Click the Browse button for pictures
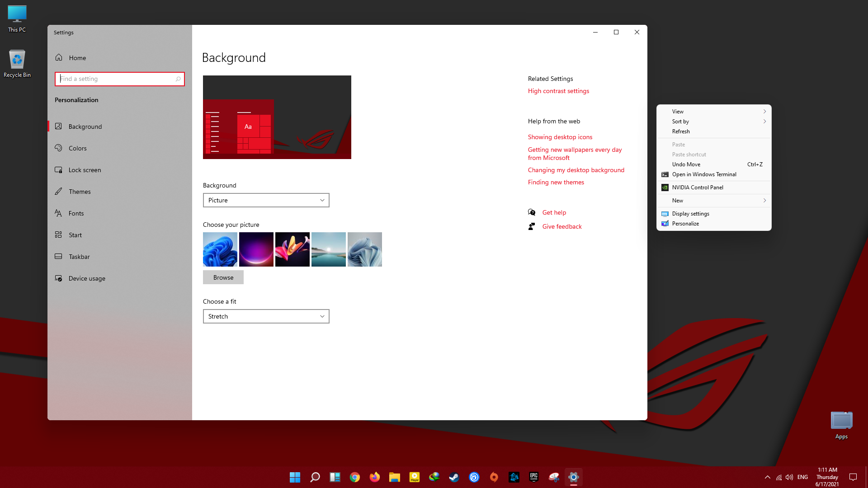 [223, 277]
